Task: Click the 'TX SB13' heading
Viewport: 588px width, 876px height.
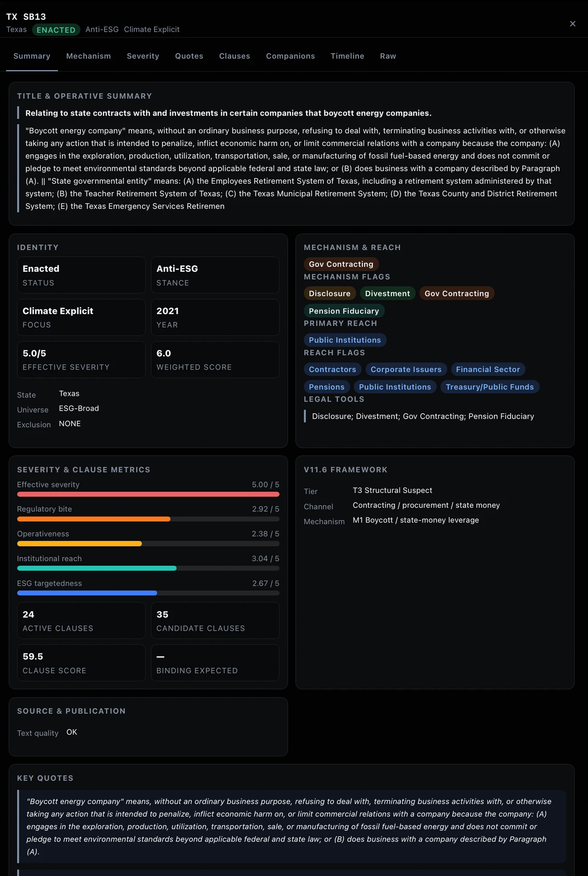Action: click(26, 17)
